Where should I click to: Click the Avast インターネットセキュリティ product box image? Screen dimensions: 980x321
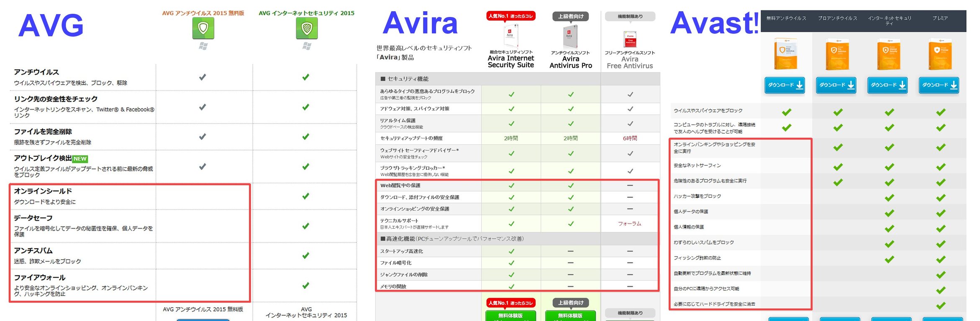pyautogui.click(x=889, y=53)
